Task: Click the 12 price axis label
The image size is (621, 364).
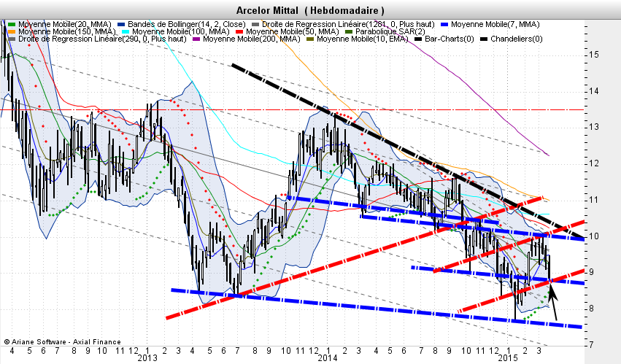Action: click(x=593, y=163)
